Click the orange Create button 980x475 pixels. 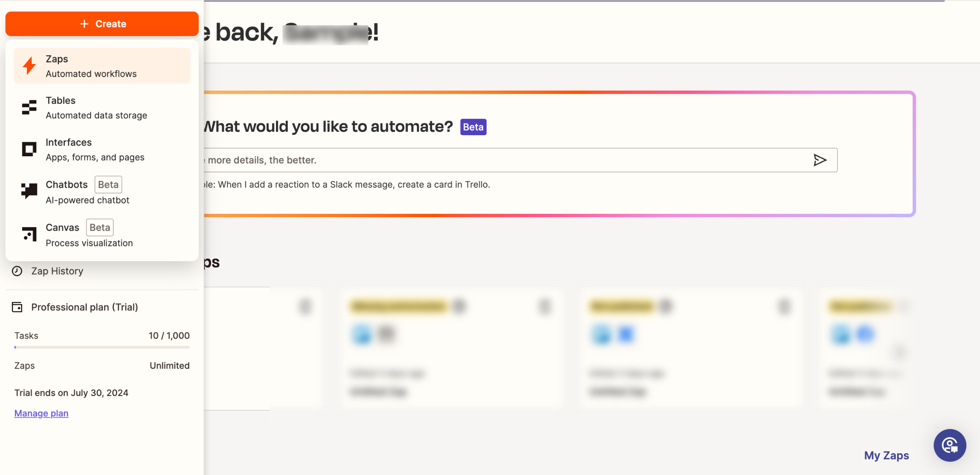(x=102, y=24)
